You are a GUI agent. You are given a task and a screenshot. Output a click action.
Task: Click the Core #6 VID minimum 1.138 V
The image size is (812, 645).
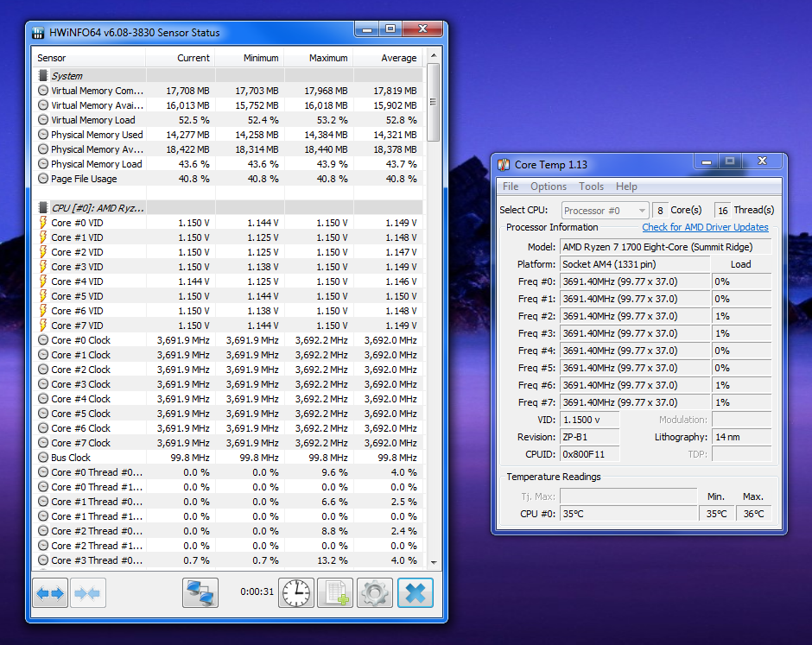(x=263, y=311)
